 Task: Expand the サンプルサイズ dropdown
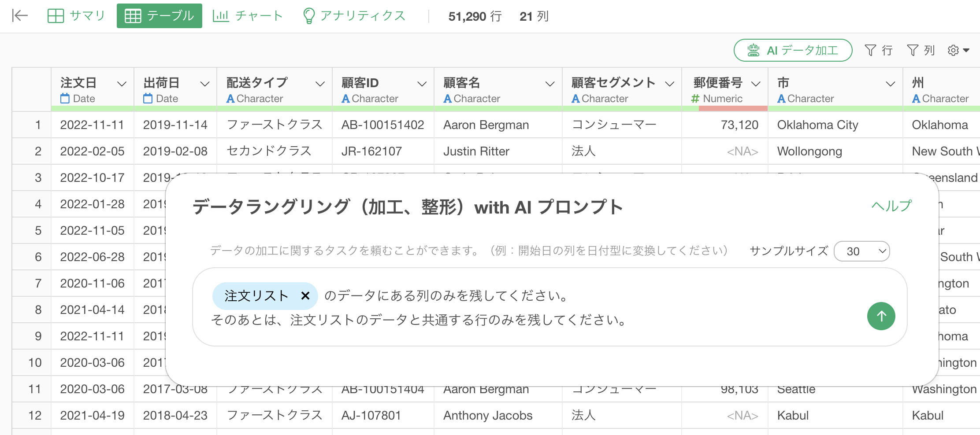(x=862, y=251)
